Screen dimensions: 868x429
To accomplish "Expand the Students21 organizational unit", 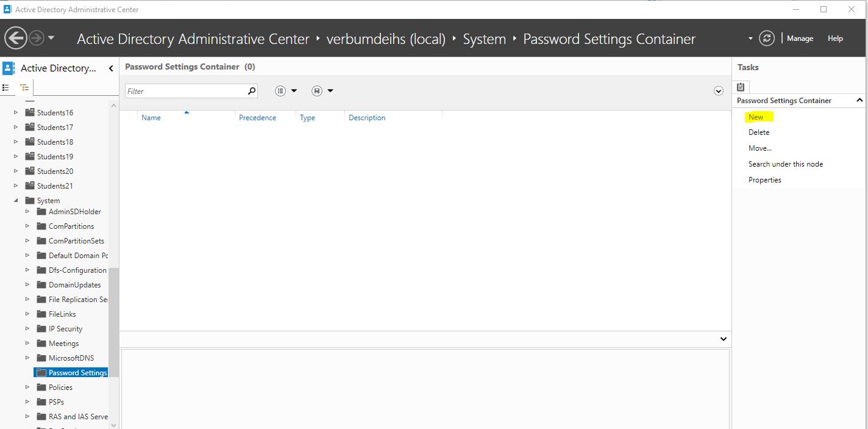I will tap(15, 186).
